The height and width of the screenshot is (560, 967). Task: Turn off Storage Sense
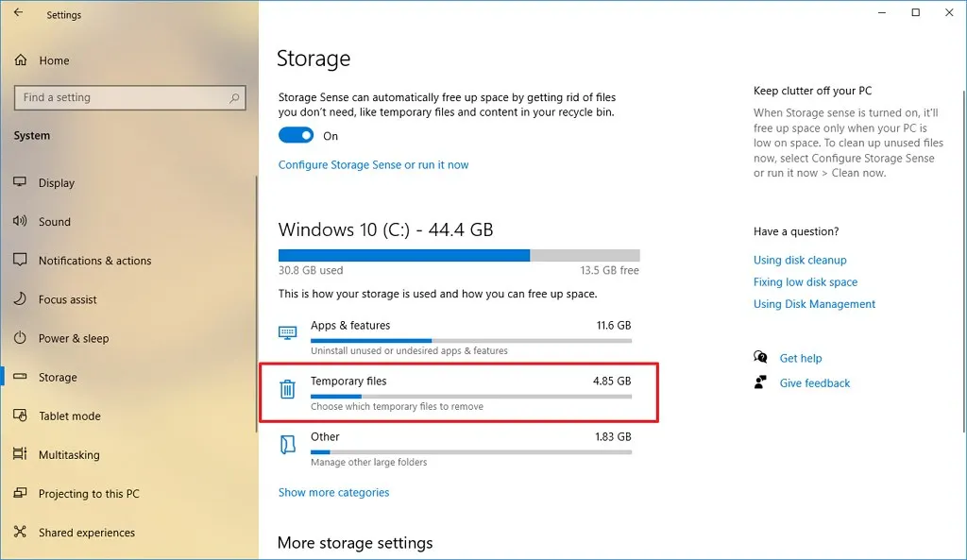[x=294, y=135]
